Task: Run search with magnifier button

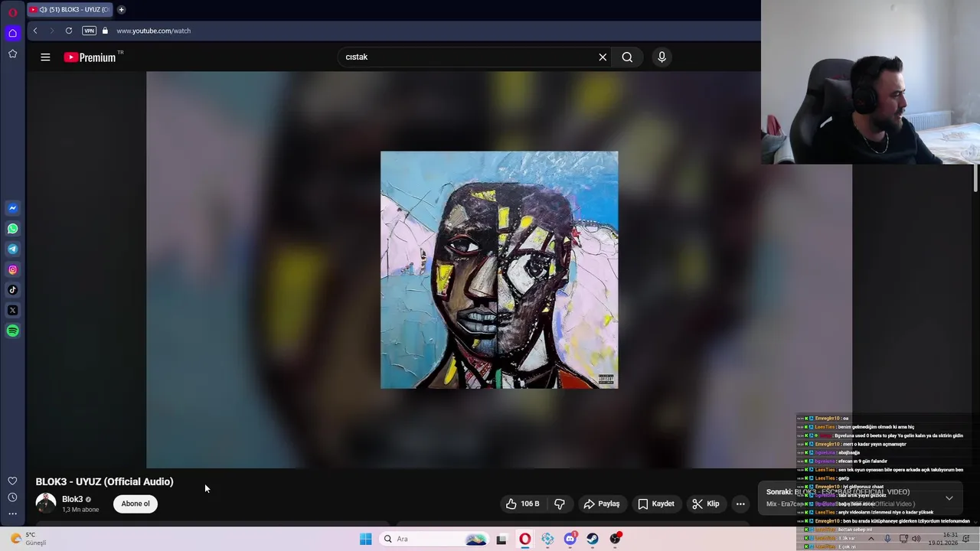Action: point(627,57)
